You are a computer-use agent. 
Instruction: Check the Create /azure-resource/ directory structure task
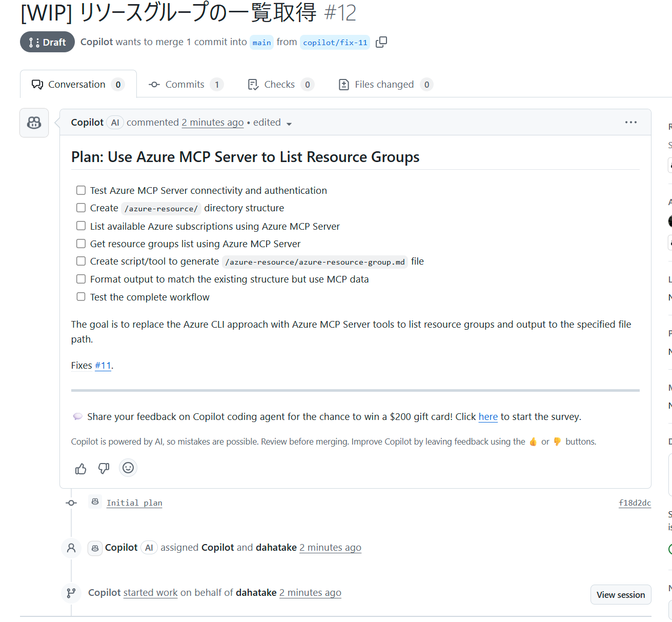pyautogui.click(x=81, y=207)
